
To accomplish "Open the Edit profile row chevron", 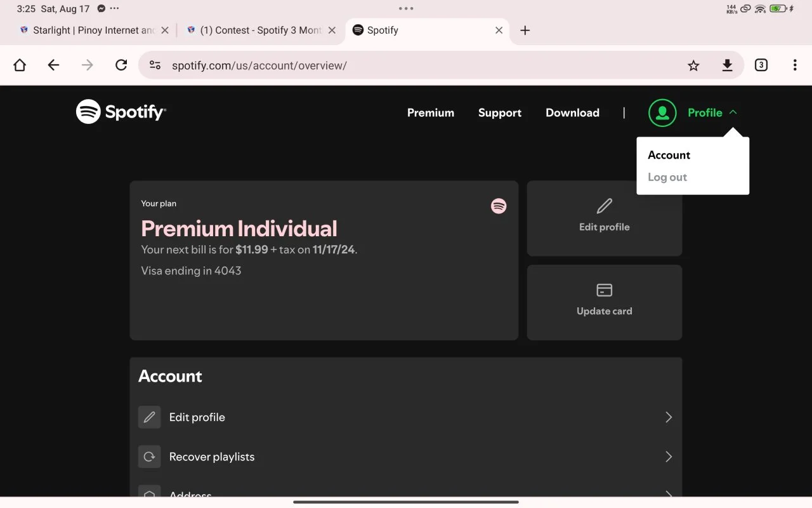I will tap(668, 417).
